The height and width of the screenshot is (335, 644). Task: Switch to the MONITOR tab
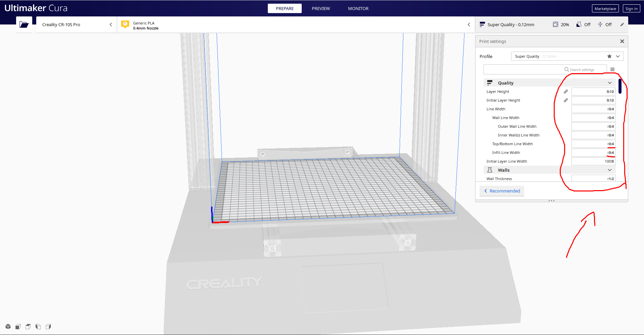358,8
